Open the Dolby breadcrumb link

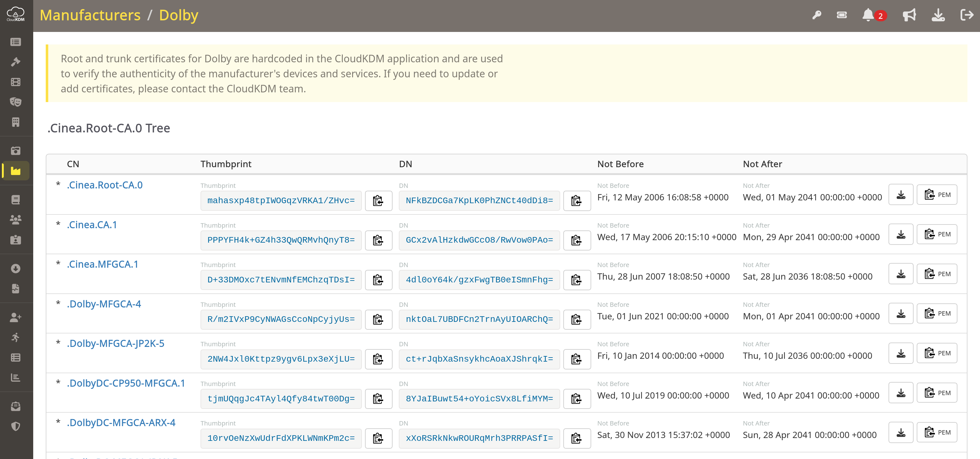click(179, 15)
